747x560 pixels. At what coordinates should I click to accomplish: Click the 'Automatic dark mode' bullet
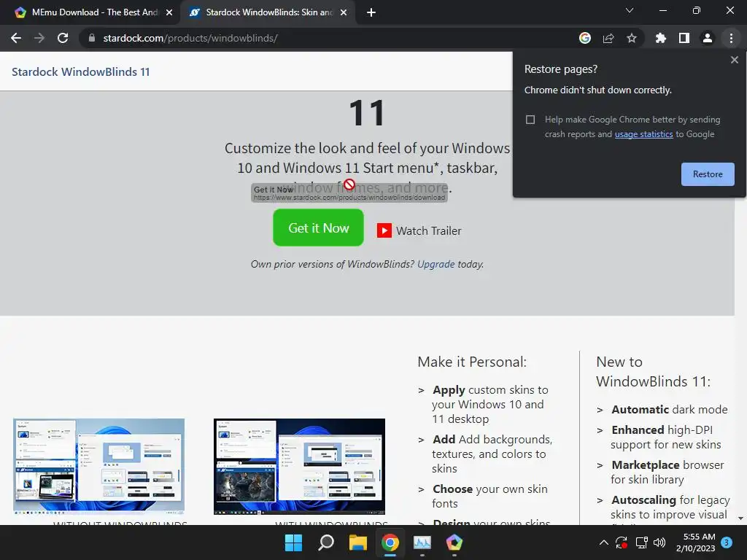(669, 410)
